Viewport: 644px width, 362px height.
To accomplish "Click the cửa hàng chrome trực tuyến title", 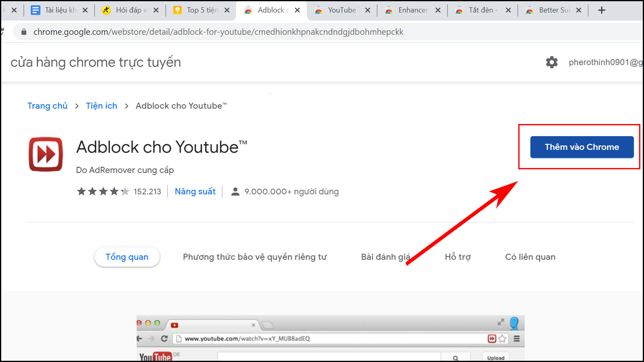I will [x=96, y=62].
